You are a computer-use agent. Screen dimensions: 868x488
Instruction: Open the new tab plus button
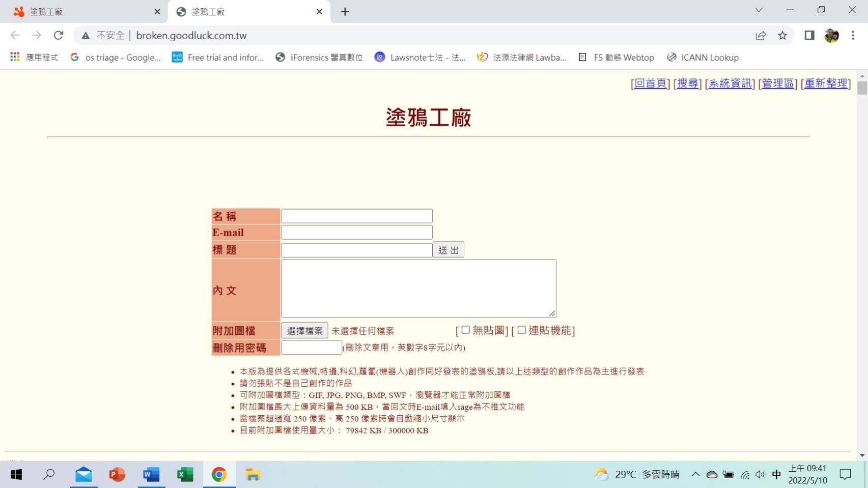coord(345,12)
